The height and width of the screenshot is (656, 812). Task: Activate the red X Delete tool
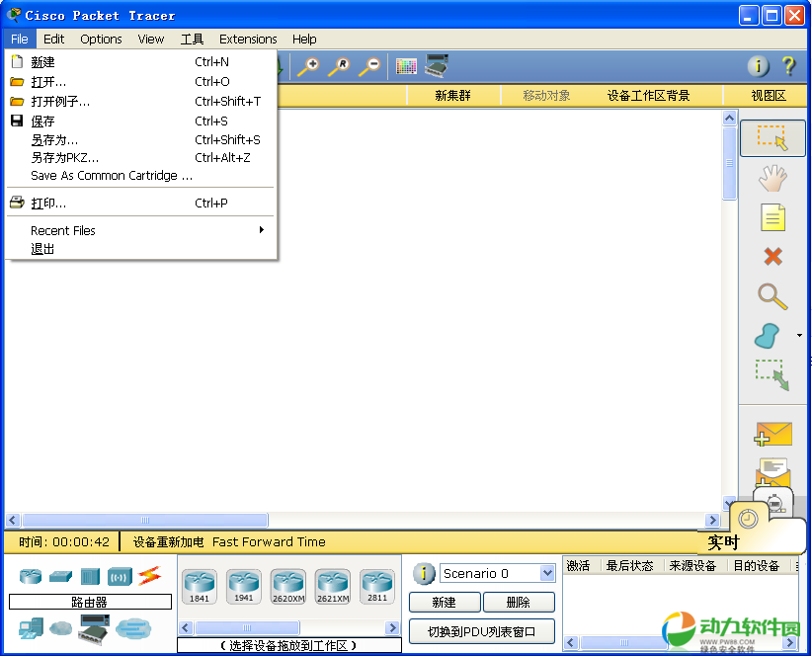[x=772, y=257]
